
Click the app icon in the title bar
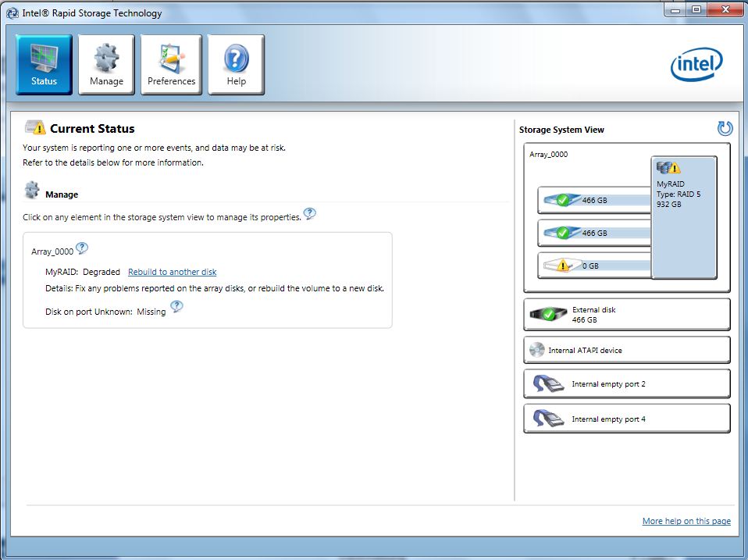coord(12,13)
